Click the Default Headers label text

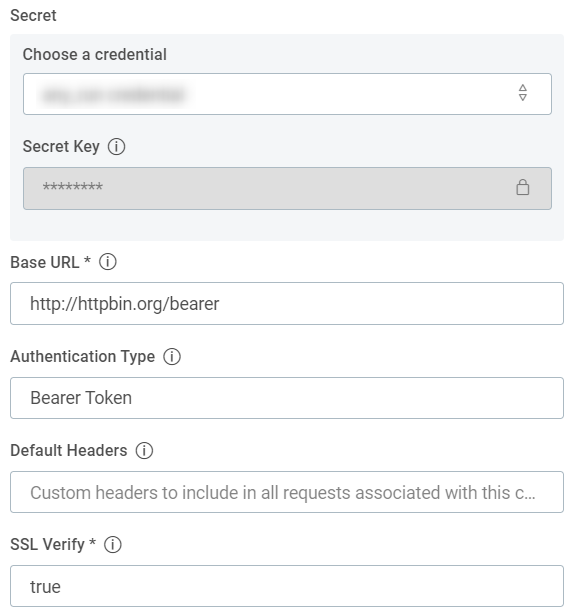coord(69,451)
